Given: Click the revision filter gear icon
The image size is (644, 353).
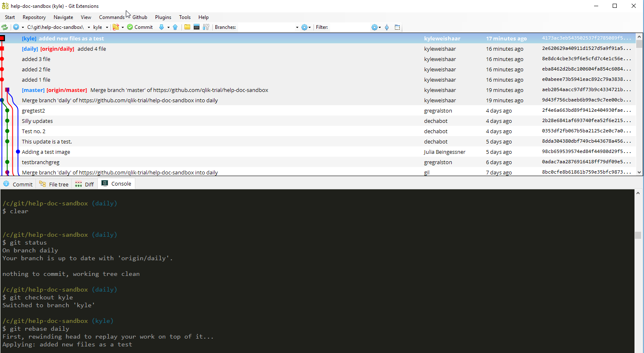Looking at the screenshot, I should pos(375,27).
